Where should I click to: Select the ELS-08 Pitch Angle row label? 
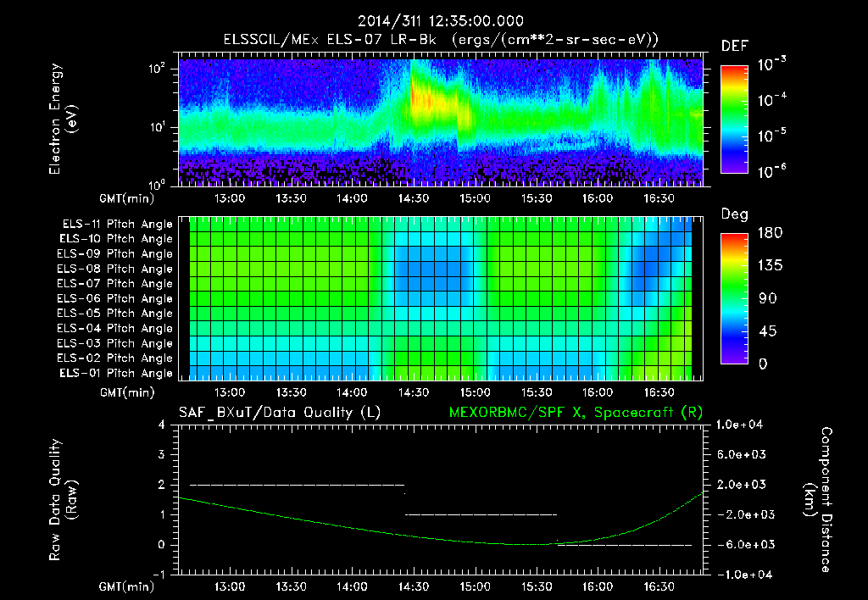(x=115, y=269)
